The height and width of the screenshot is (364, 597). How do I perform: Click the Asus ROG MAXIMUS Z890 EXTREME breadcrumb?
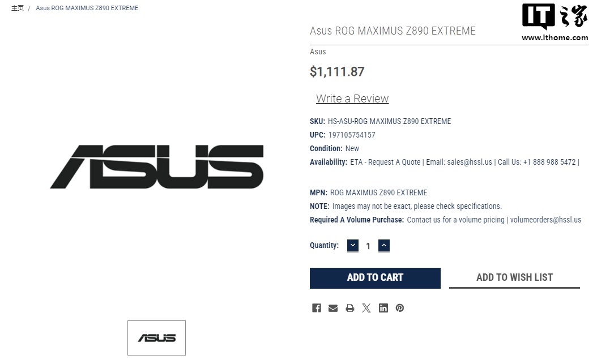coord(87,8)
